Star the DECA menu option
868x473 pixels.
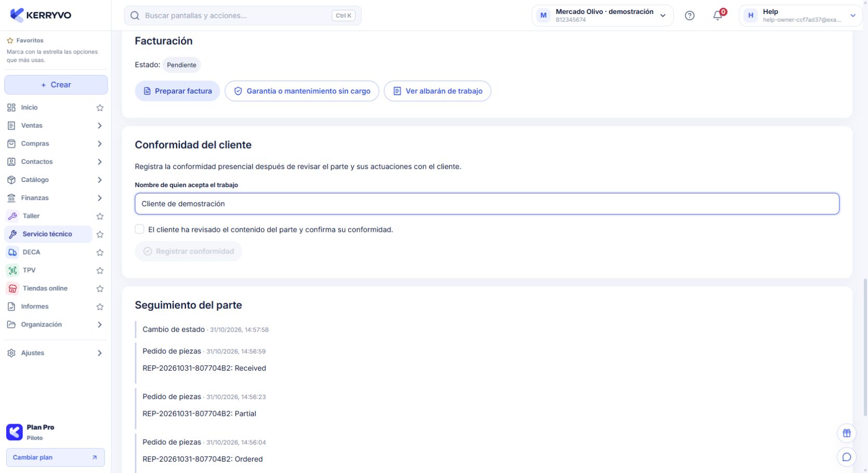point(100,253)
